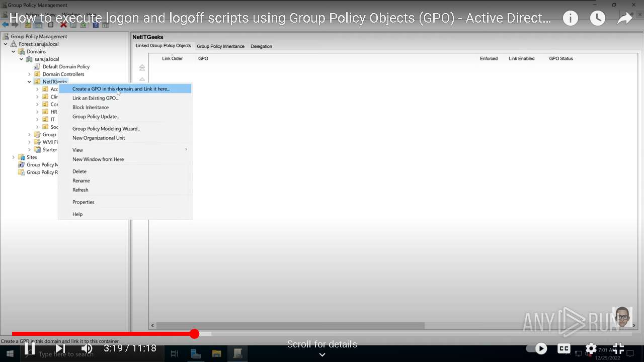Click the scroll-for-details down chevron
Viewport: 644px width, 362px height.
click(322, 354)
